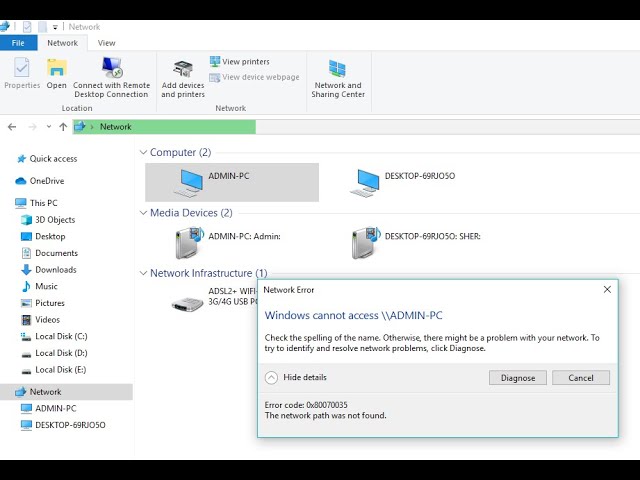Open Downloads in the sidebar
This screenshot has width=640, height=480.
coord(49,270)
